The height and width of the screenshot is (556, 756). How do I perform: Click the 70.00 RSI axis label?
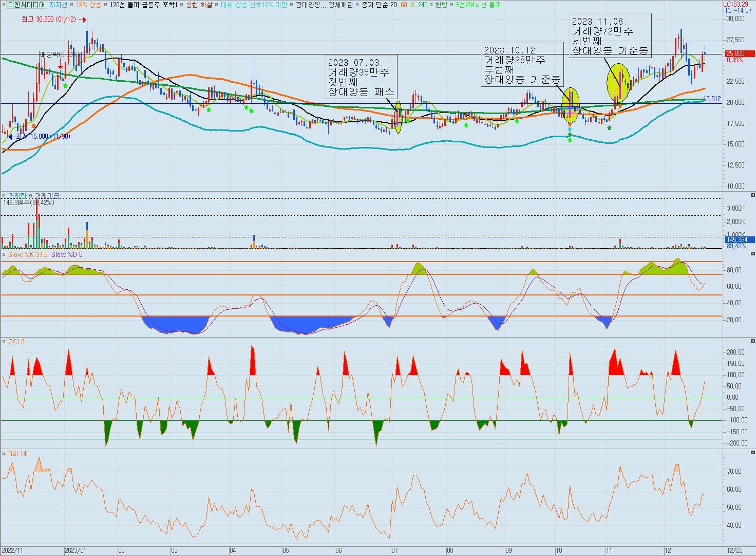(x=734, y=471)
